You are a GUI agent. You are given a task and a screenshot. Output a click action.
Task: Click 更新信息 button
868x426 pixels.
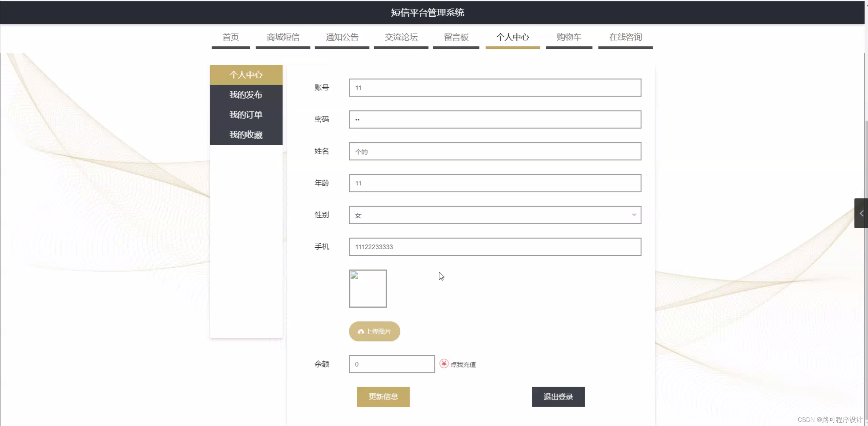383,396
